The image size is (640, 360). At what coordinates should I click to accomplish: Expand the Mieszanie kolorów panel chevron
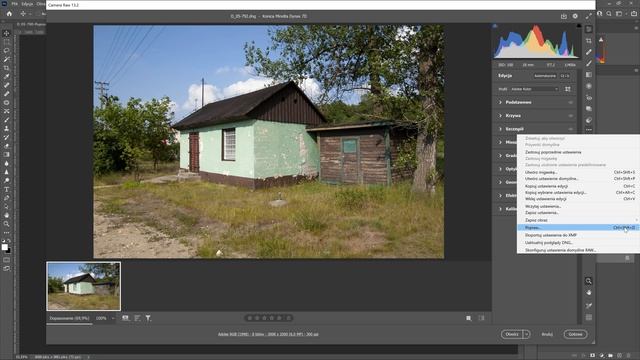coord(500,142)
